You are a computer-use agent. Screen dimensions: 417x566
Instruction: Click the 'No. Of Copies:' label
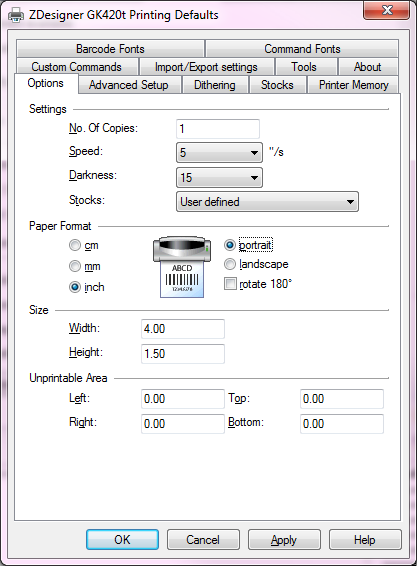click(103, 128)
